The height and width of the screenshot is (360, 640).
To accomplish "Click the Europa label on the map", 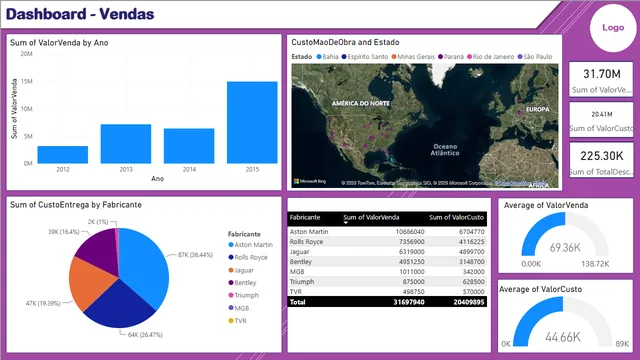I will tap(538, 109).
